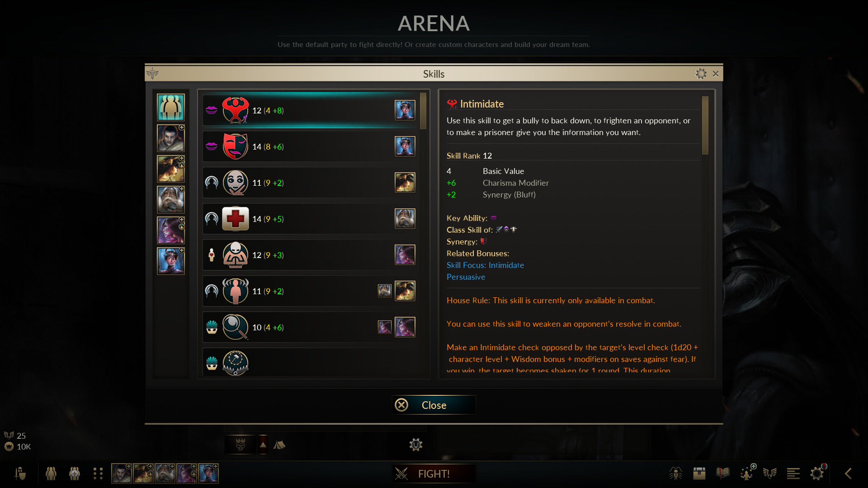Select the bearded dwarf portrait in sidebar
Screen dimensions: 868x488
pos(171,200)
